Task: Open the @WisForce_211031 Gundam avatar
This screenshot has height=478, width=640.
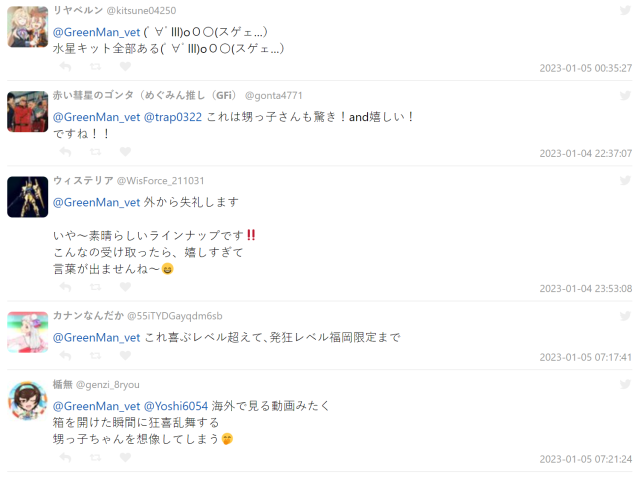Action: (27, 197)
